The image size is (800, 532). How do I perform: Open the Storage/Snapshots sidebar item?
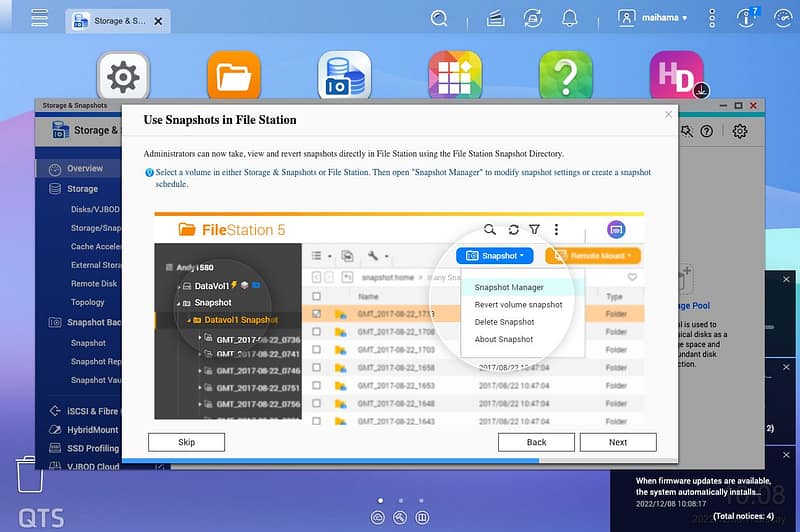pyautogui.click(x=95, y=228)
